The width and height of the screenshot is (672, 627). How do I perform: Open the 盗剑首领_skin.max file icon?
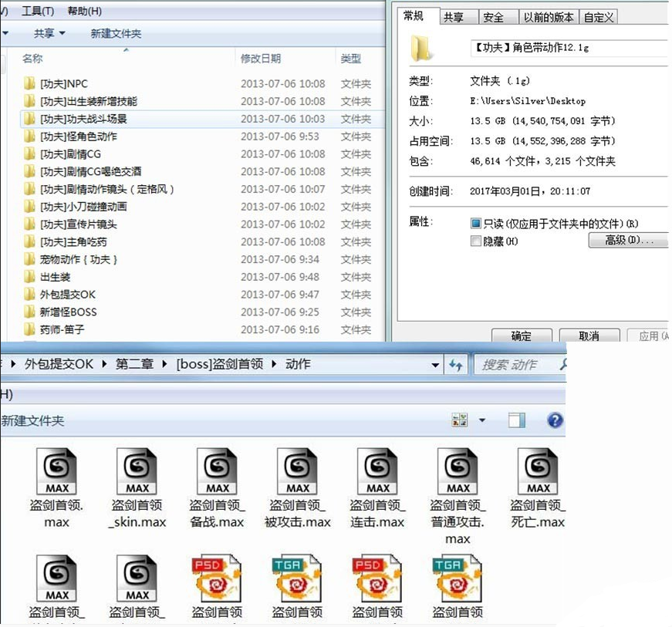[x=137, y=471]
